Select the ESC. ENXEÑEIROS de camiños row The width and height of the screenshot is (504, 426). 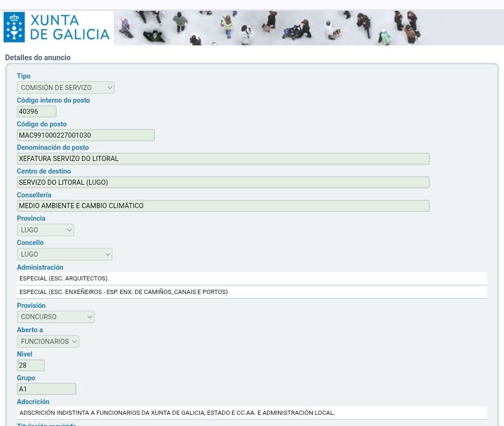[x=252, y=292]
